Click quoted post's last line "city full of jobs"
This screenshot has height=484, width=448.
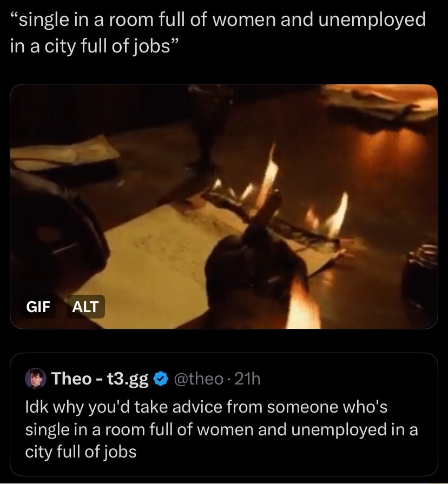tap(81, 450)
